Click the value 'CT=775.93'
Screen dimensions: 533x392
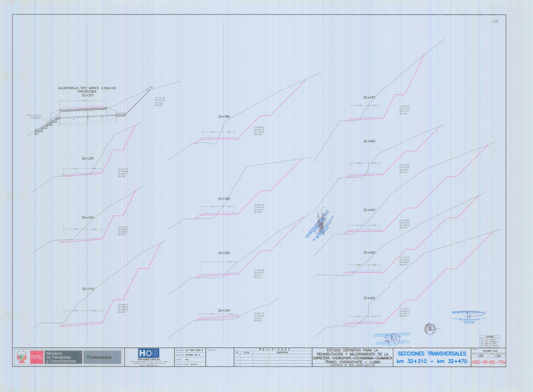404,107
